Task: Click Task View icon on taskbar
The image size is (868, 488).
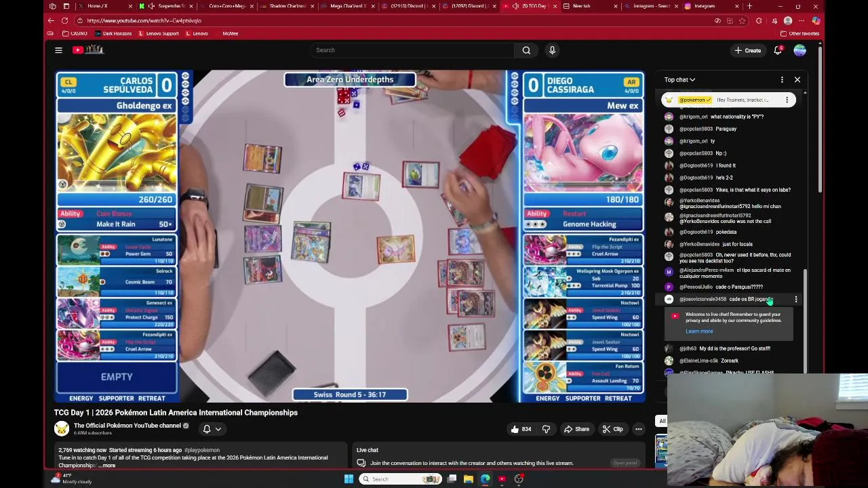Action: tap(452, 479)
